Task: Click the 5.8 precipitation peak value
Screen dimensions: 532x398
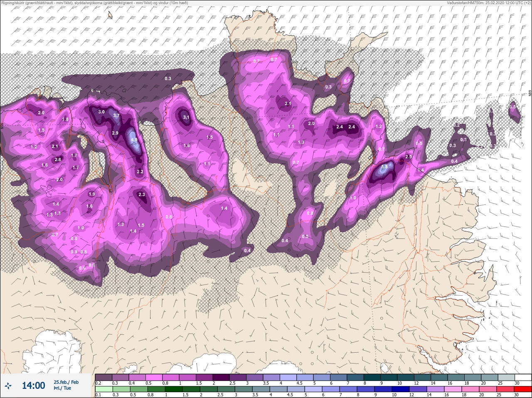Action: (x=384, y=167)
